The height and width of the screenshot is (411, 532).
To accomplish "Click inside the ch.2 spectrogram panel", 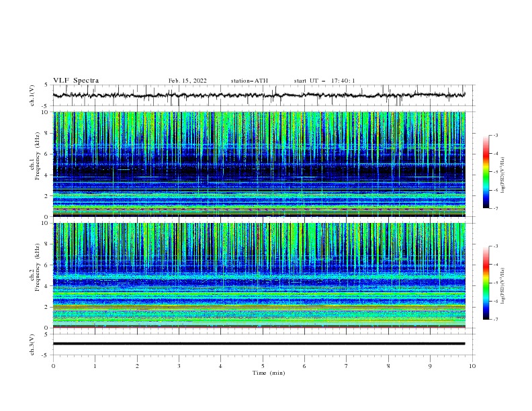I will click(x=259, y=275).
